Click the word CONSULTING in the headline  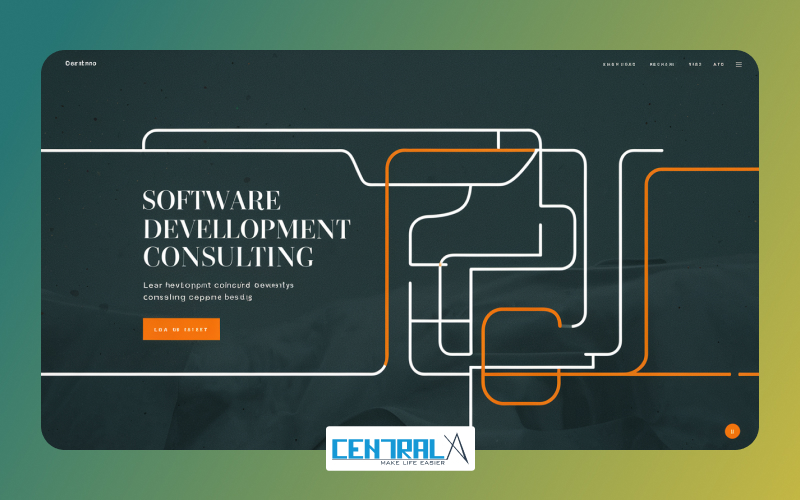coord(228,257)
